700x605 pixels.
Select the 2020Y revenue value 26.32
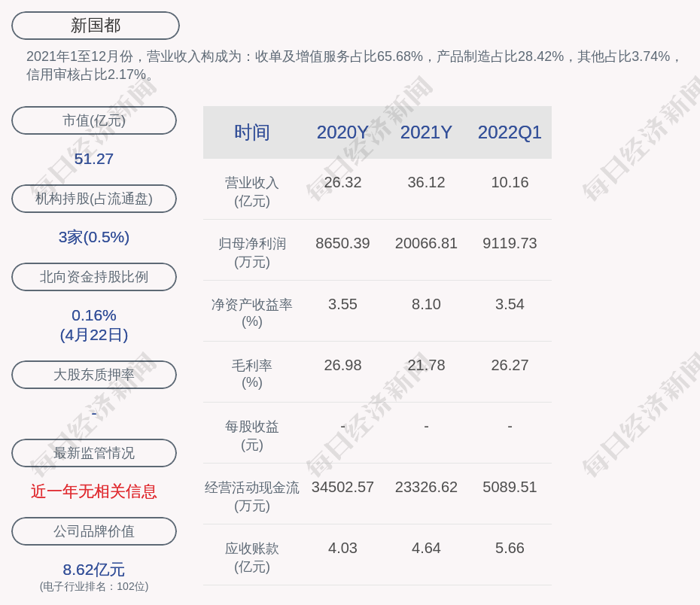point(342,183)
